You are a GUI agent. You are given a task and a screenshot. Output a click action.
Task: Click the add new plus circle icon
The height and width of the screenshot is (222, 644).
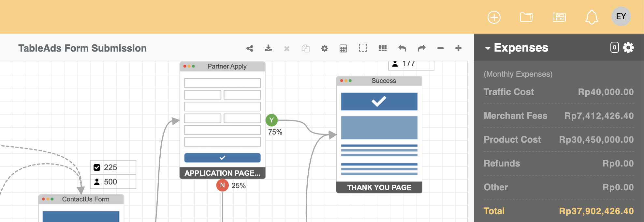(x=494, y=17)
